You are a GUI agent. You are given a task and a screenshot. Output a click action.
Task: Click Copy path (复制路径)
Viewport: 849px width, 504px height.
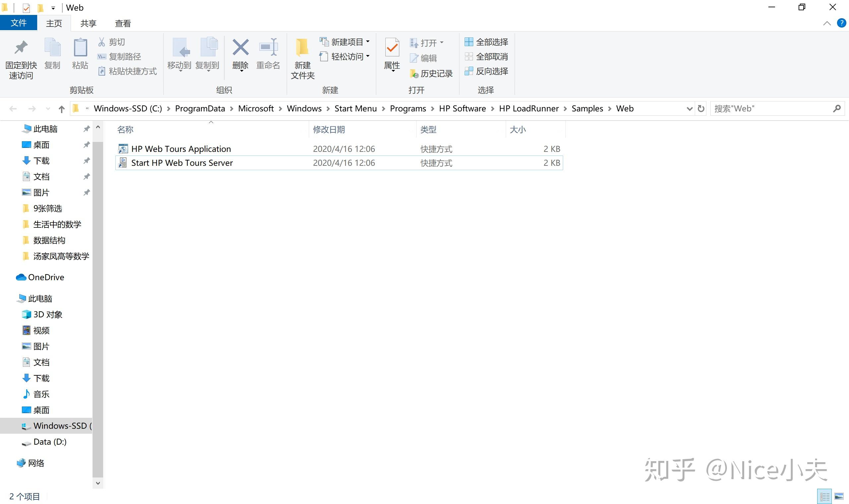click(x=119, y=57)
